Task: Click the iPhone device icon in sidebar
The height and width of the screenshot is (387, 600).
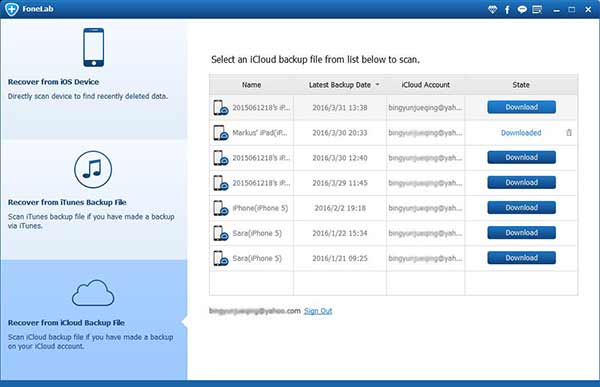Action: 94,47
